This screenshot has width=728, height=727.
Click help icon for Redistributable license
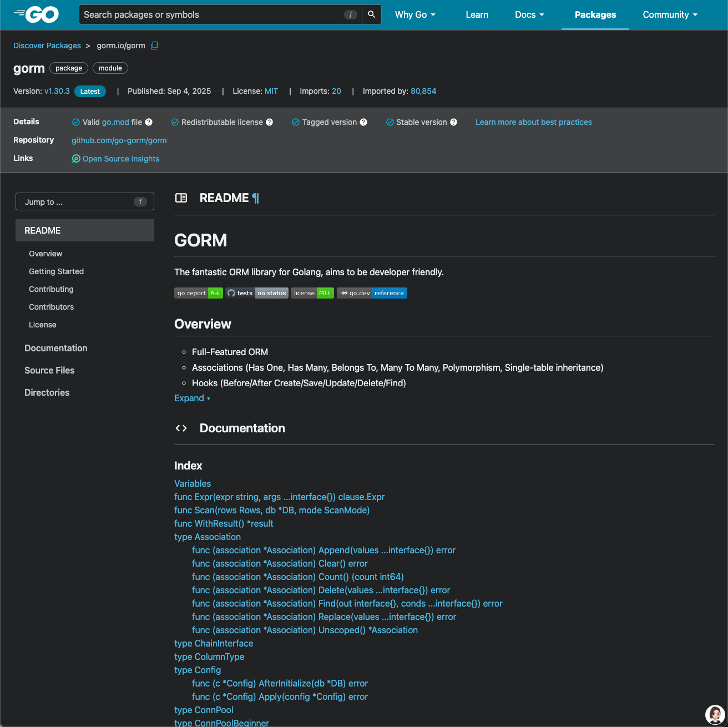(269, 122)
